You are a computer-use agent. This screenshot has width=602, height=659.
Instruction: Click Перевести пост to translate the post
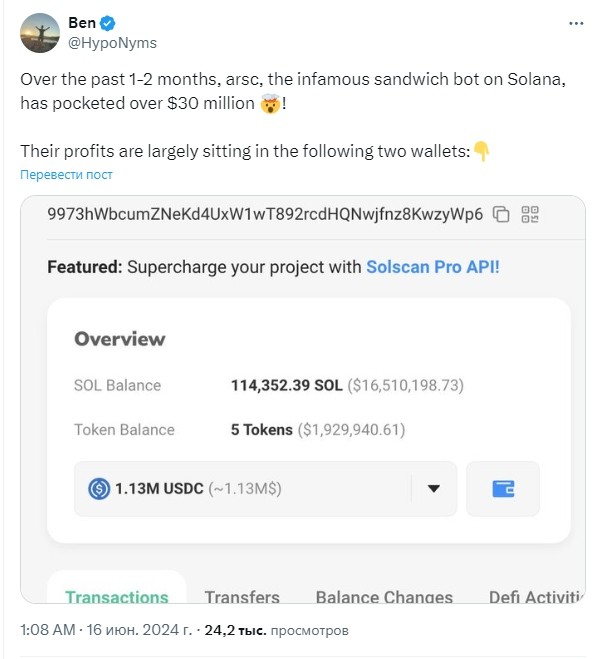tap(66, 174)
